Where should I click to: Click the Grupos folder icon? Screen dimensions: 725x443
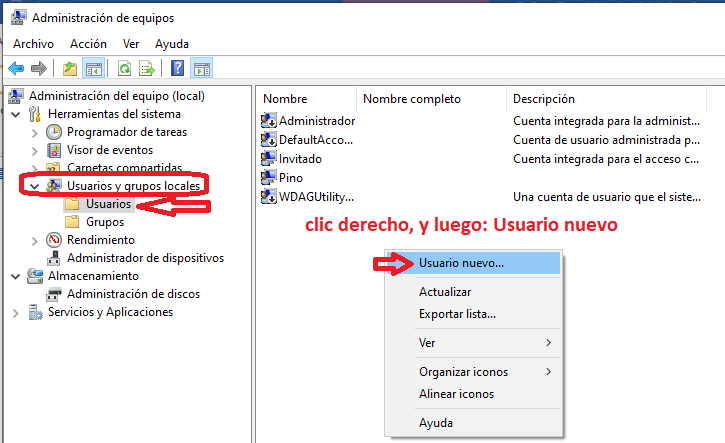click(x=72, y=222)
